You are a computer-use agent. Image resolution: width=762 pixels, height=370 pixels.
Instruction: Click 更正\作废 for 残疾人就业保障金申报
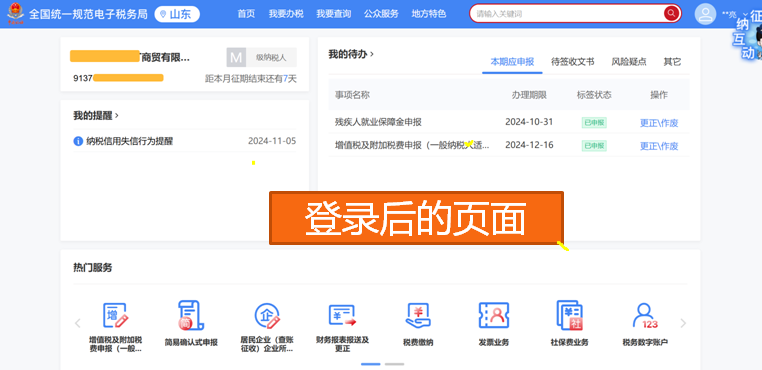coord(659,123)
